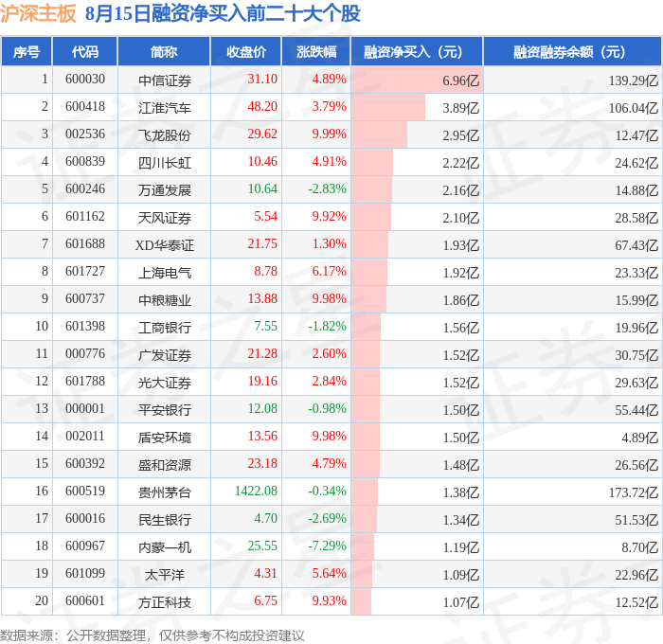Click closing price 1422.08

point(257,492)
